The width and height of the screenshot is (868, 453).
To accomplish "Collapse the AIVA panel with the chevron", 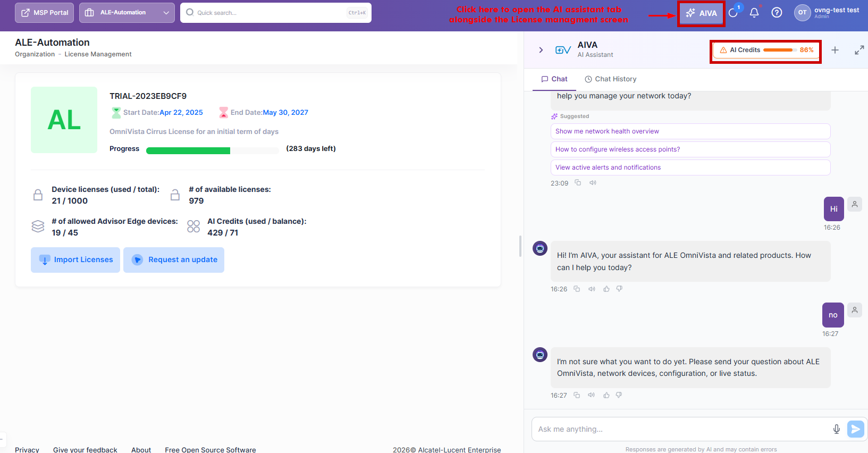I will coord(541,50).
